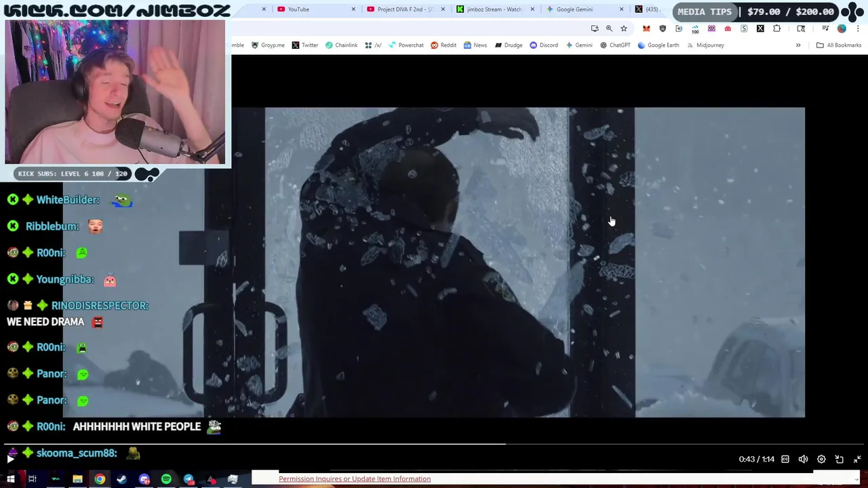Click Permission Inquires or Update Item Information link
The image size is (868, 488).
coord(355,479)
